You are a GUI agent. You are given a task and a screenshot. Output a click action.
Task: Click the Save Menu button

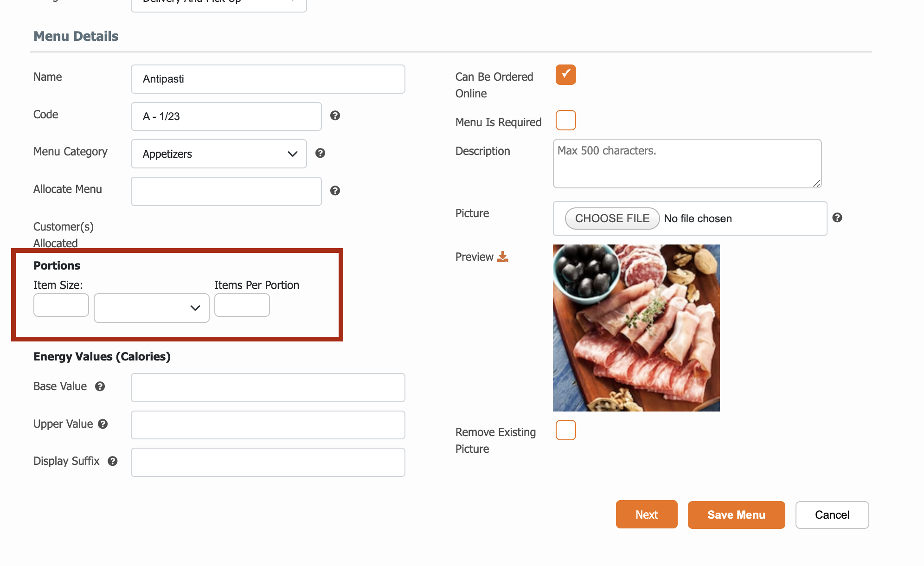pos(736,515)
